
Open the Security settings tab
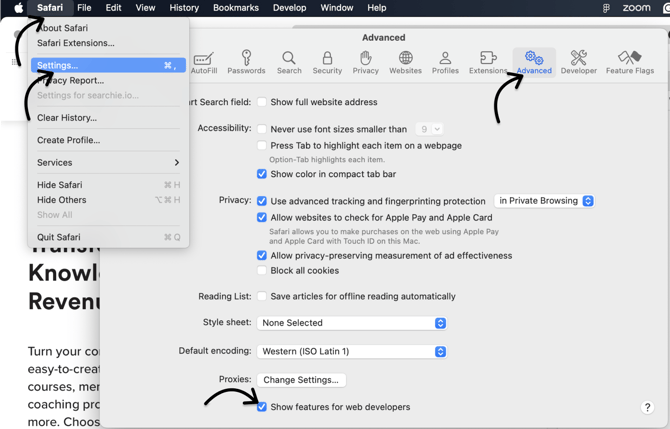tap(327, 62)
